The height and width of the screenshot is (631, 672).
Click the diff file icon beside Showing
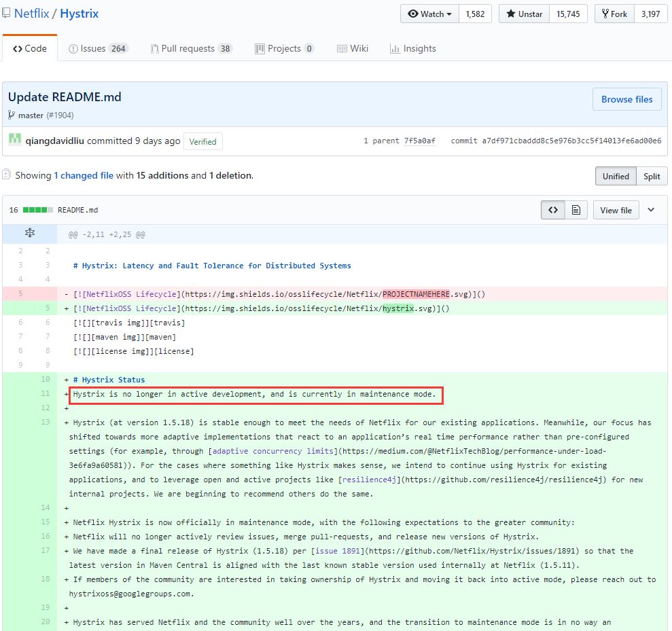pyautogui.click(x=6, y=175)
